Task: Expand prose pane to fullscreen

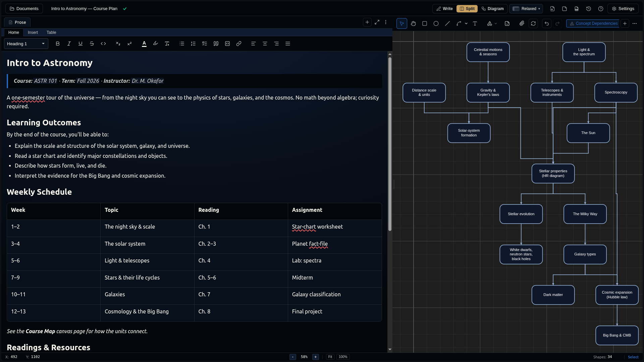Action: point(377,22)
